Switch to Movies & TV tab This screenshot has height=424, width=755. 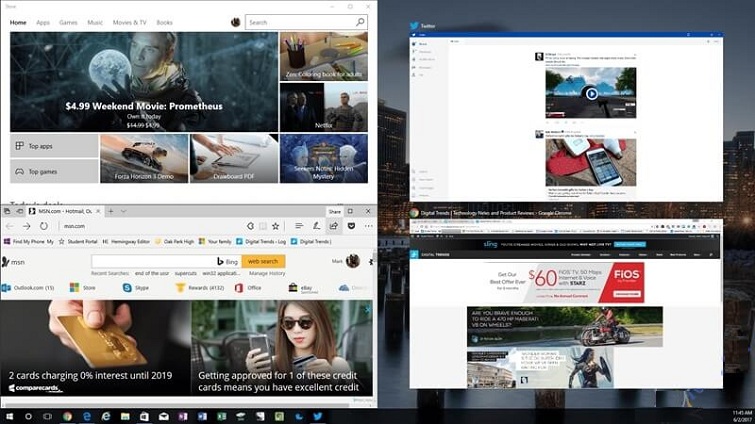(x=130, y=22)
